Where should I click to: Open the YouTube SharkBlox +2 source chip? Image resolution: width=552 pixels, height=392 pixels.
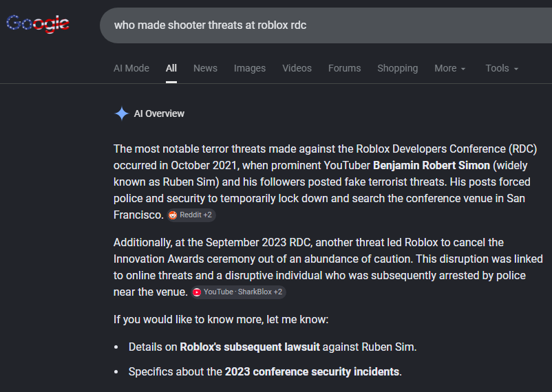(x=238, y=292)
